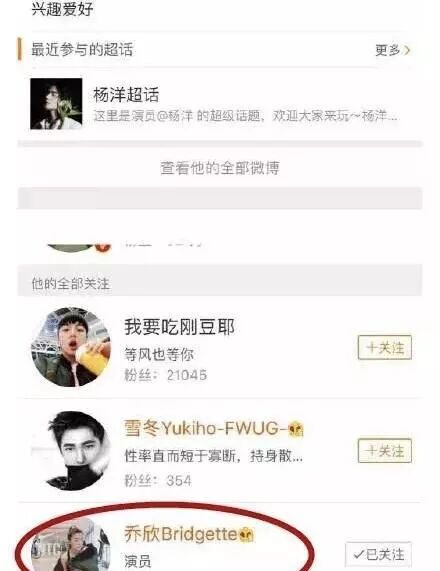Image resolution: width=440 pixels, height=571 pixels.
Task: Open 我要吃刚豆耶 username
Action: click(x=180, y=327)
